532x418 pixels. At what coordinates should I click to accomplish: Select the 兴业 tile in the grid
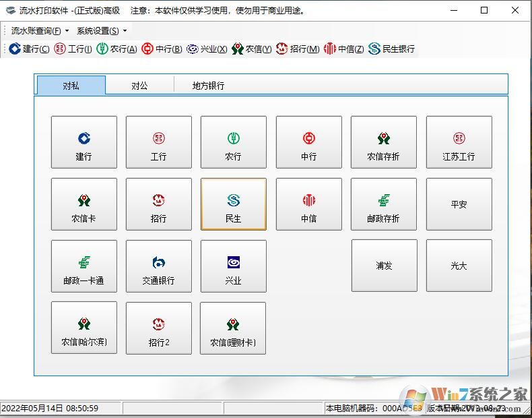pyautogui.click(x=234, y=266)
